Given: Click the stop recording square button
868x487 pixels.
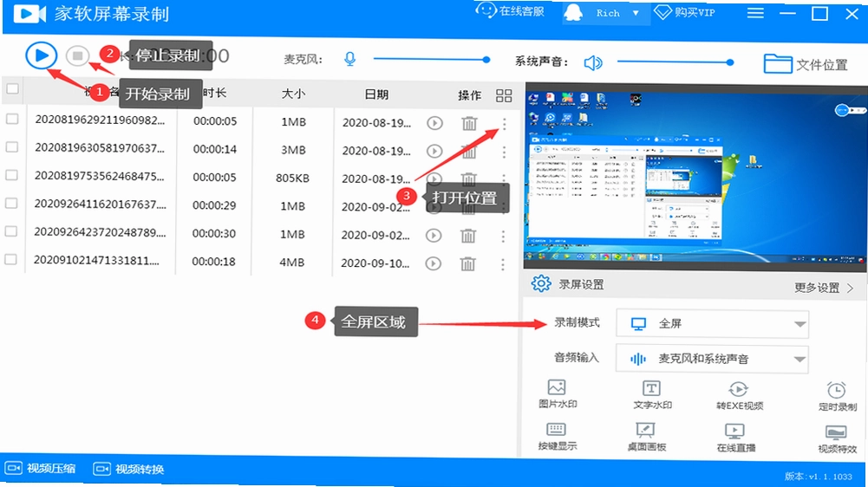Looking at the screenshot, I should (x=77, y=56).
